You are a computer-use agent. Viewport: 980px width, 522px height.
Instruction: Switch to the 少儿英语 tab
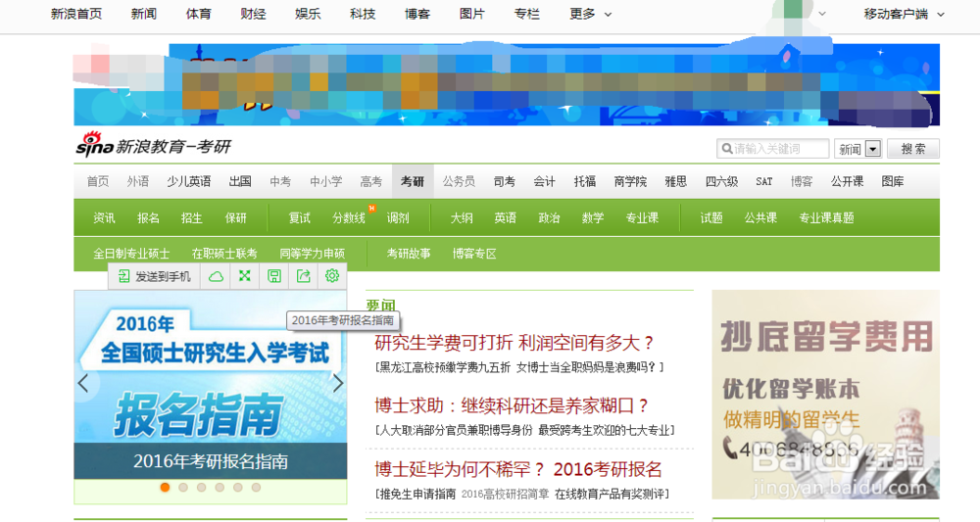tap(189, 181)
